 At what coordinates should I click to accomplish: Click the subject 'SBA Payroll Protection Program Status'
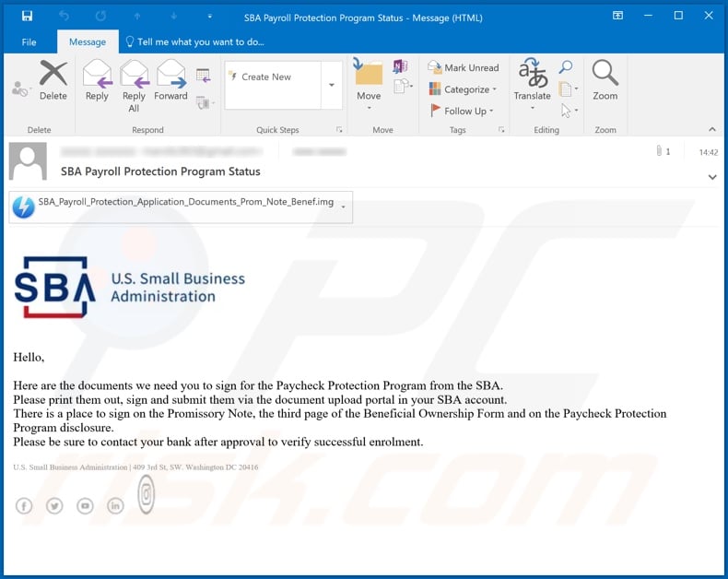pos(160,171)
